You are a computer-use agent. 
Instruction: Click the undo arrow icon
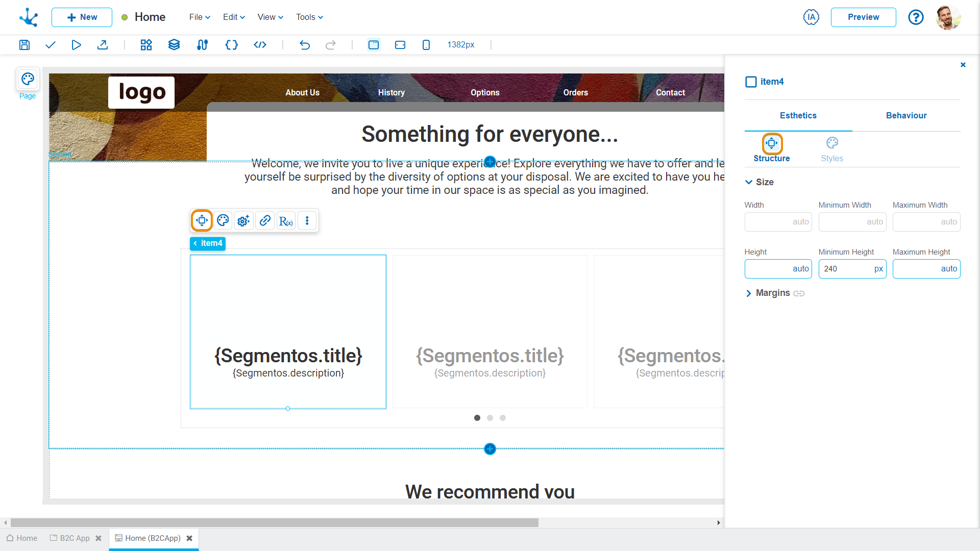[304, 44]
